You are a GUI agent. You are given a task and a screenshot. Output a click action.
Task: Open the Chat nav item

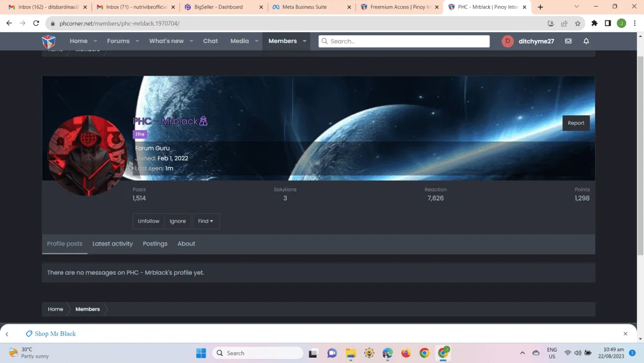click(x=210, y=41)
